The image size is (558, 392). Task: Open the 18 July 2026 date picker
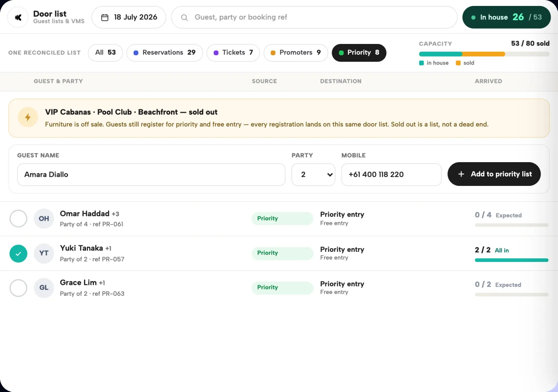pos(129,17)
